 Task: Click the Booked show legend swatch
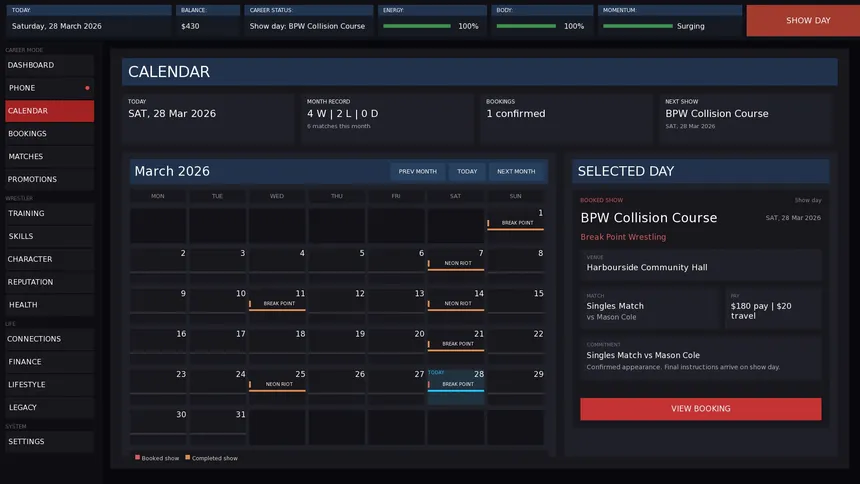[137, 457]
